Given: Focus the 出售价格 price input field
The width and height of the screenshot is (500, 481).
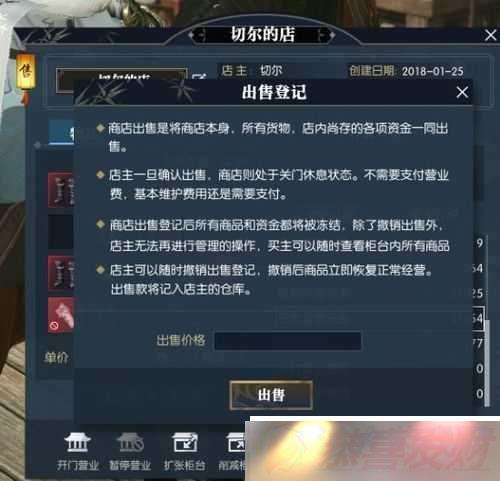Looking at the screenshot, I should point(288,340).
